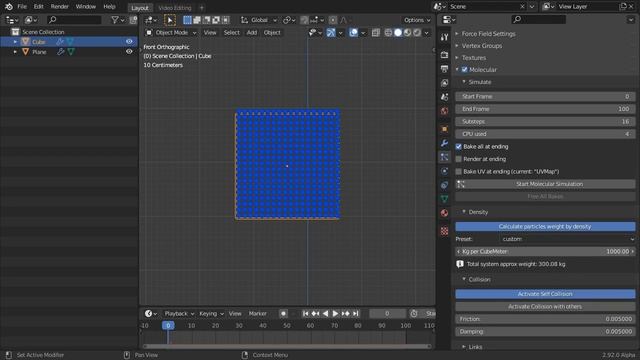Uncheck Bake all at ending

point(459,147)
